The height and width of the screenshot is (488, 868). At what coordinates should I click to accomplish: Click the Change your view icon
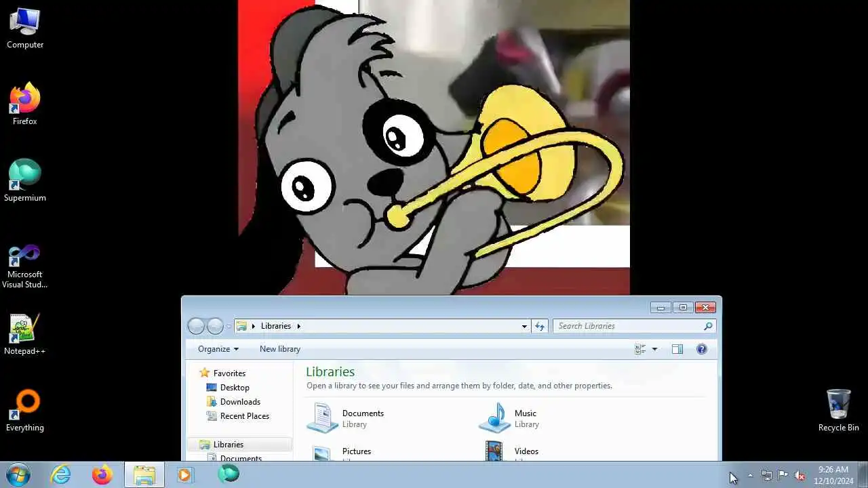640,349
